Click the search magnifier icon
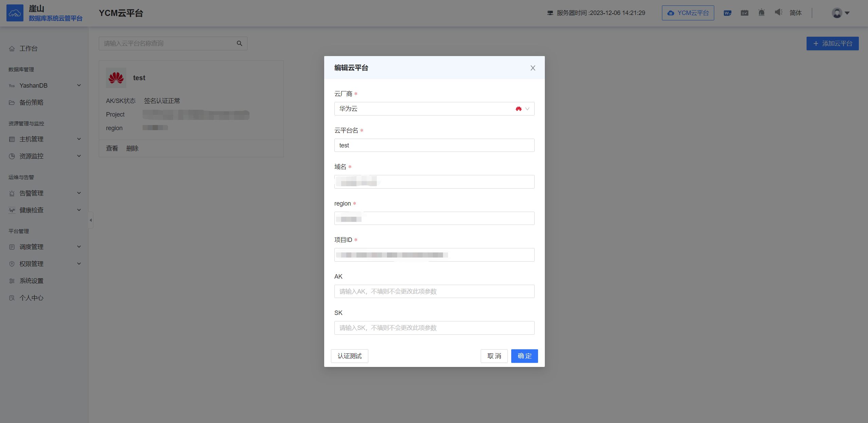The image size is (868, 423). [x=239, y=43]
